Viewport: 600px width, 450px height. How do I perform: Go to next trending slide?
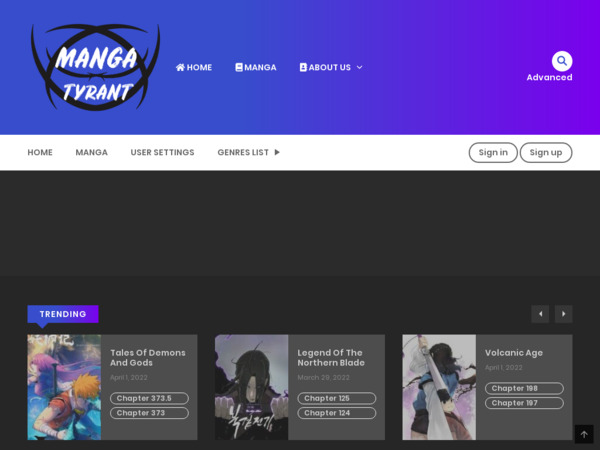pos(563,314)
